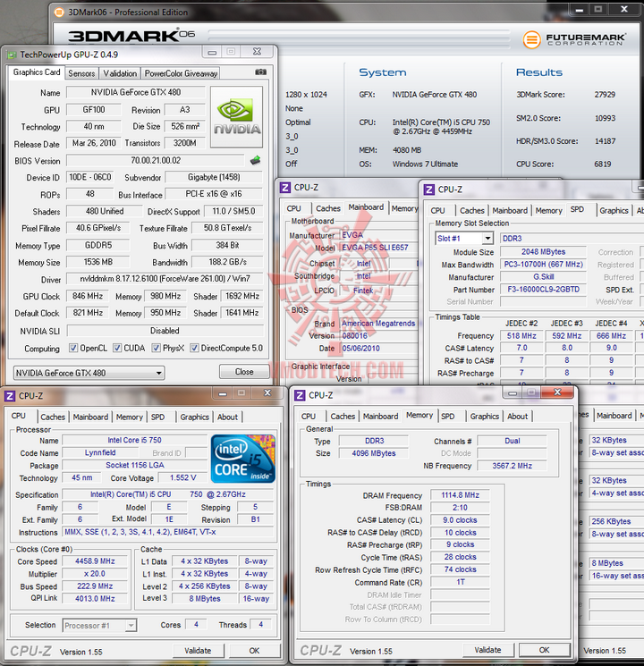The image size is (644, 666).
Task: Click the Core Voltage value 1.552 V
Action: pyautogui.click(x=182, y=478)
